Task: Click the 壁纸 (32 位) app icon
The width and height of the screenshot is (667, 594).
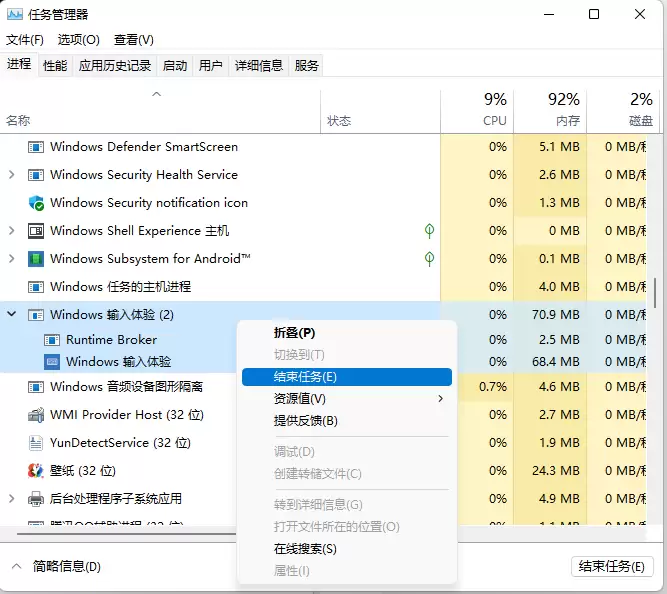Action: [36, 471]
